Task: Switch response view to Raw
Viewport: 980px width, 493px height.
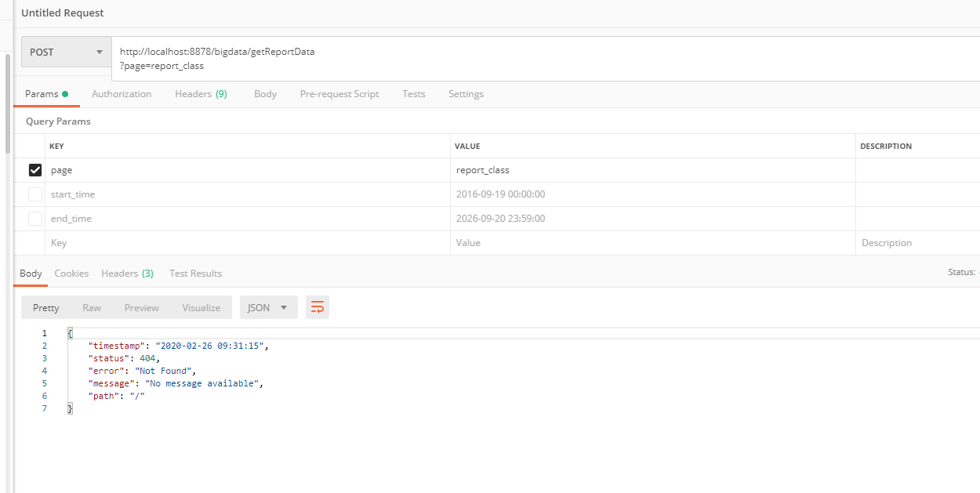Action: 92,308
